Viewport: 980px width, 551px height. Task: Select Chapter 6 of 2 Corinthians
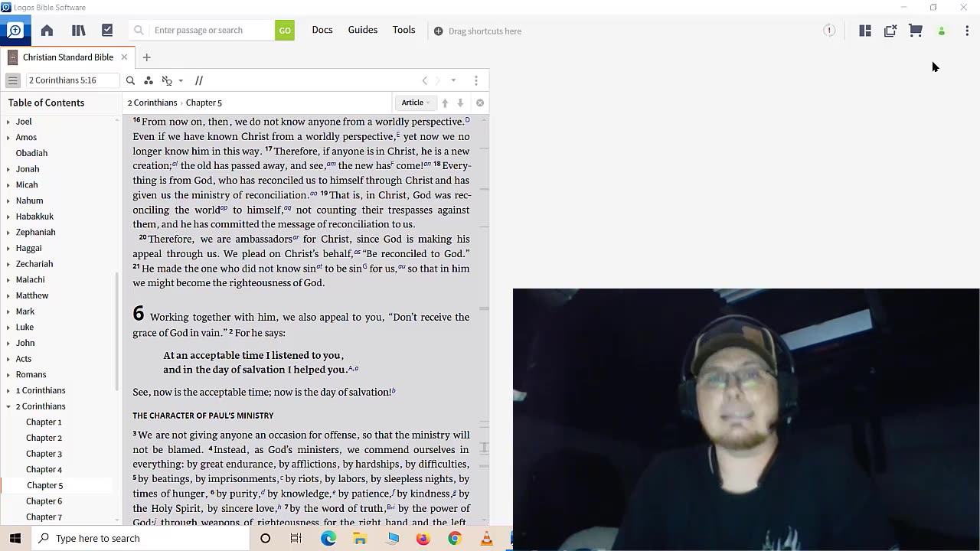click(44, 501)
